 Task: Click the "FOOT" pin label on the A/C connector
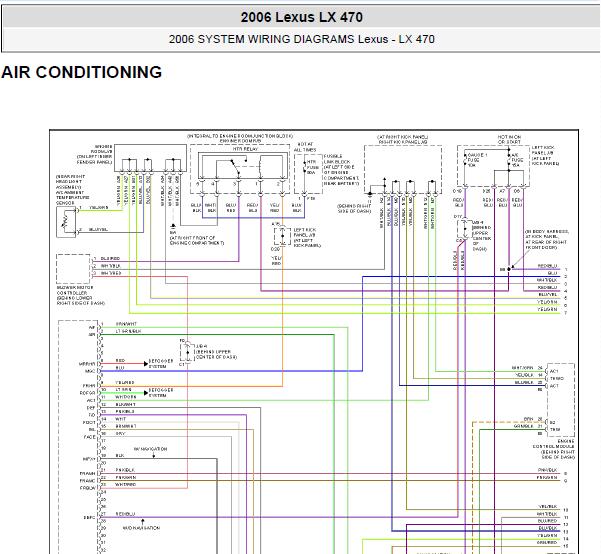89,422
